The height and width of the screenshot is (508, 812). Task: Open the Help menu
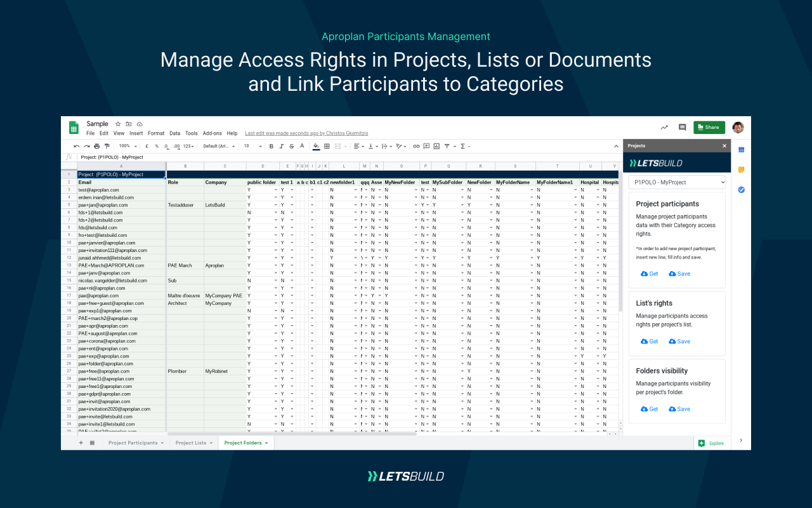coord(232,133)
